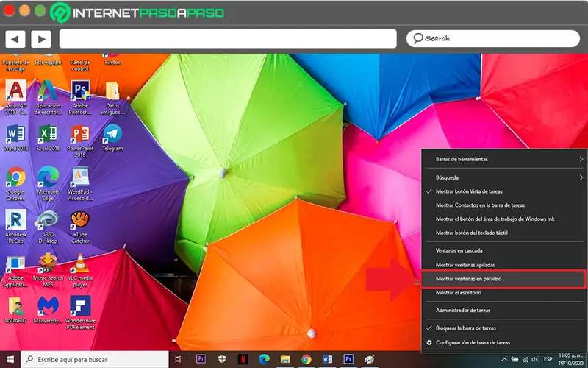Open the Aplicación de escritorio Autodesk shortcut
The width and height of the screenshot is (588, 368).
(48, 97)
